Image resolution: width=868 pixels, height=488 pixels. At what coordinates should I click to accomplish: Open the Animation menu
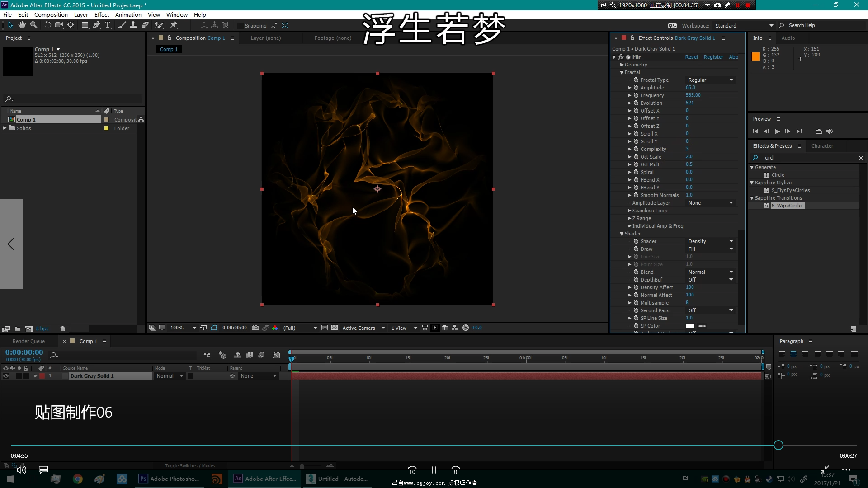tap(128, 15)
